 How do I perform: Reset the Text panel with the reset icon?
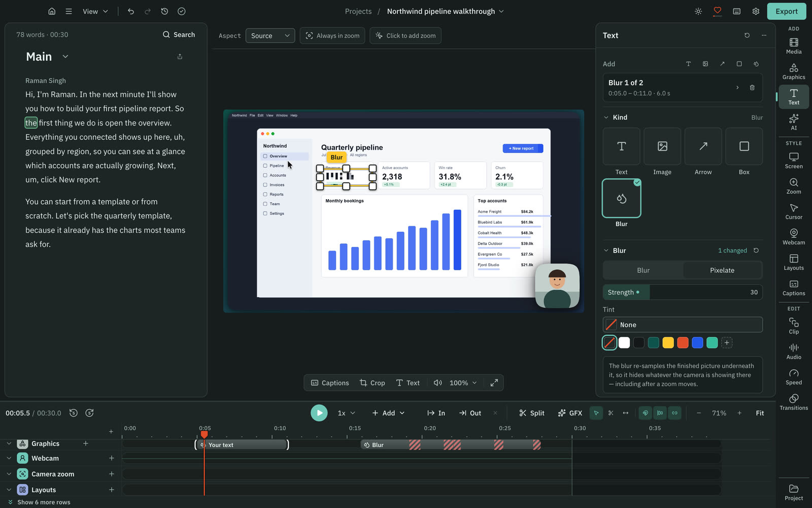tap(747, 36)
